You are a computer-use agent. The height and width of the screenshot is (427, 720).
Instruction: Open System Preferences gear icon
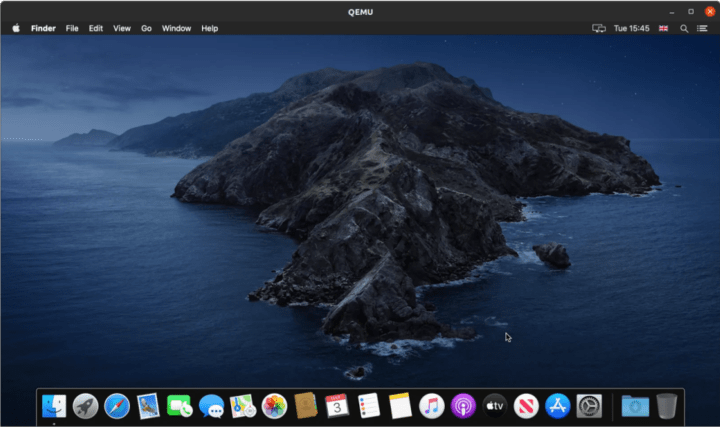589,406
